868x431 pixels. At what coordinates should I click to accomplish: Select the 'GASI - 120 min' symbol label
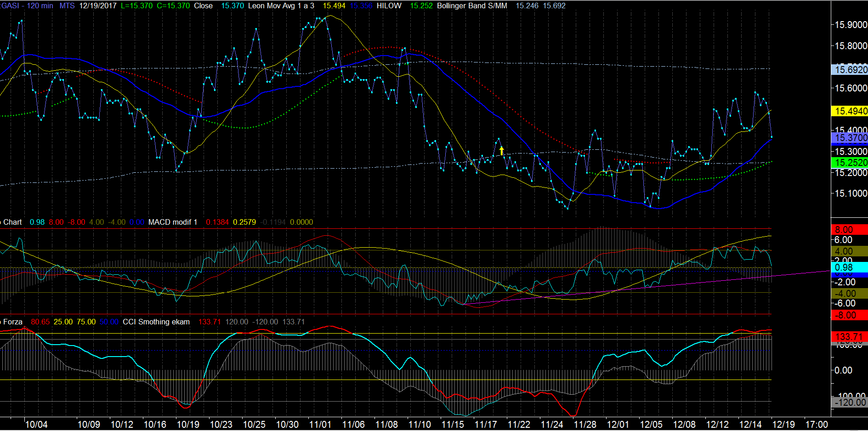coord(27,6)
